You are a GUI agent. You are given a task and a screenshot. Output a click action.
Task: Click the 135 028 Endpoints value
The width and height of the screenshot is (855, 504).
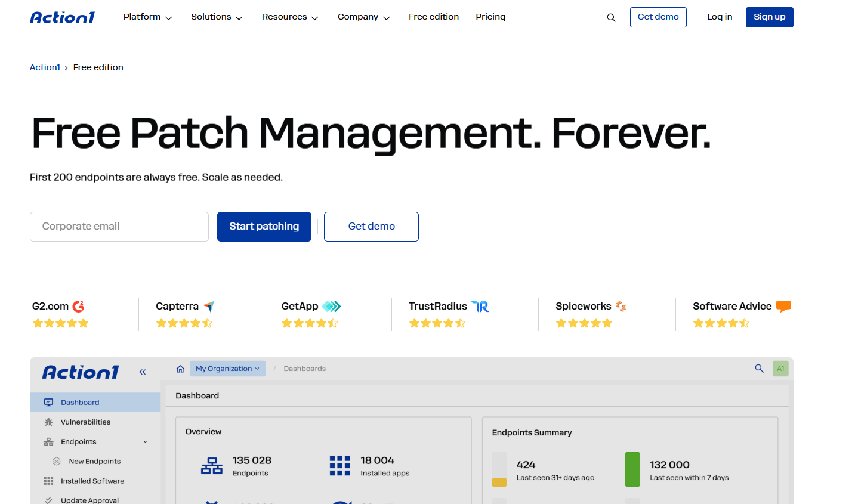pos(252,460)
